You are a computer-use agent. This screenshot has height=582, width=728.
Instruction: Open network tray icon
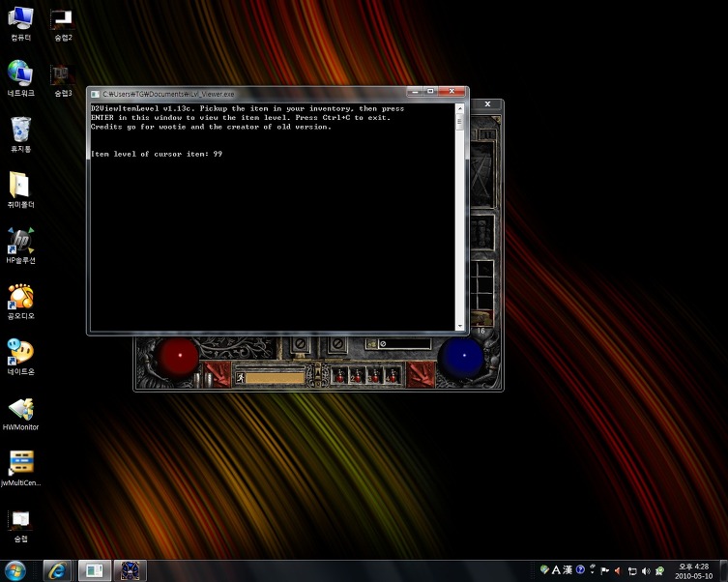(632, 570)
